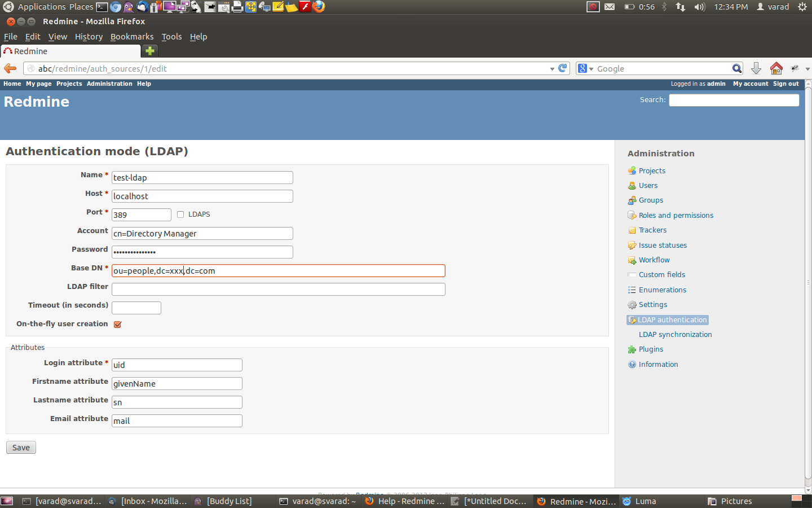Expand the Firefox toolbar overflow arrow
Viewport: 812px width, 508px height.
click(807, 69)
